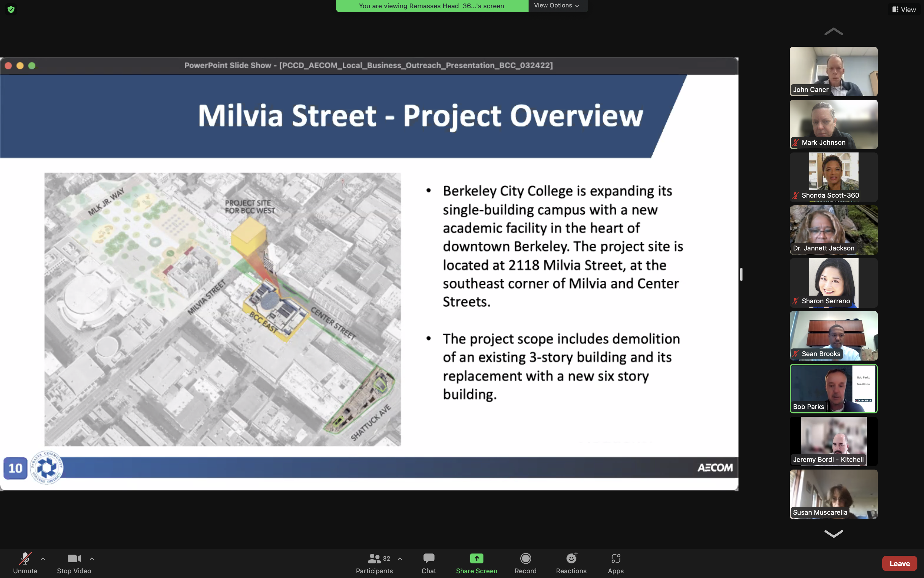Click the MILVIA STREET map label
The image size is (924, 578).
point(207,298)
